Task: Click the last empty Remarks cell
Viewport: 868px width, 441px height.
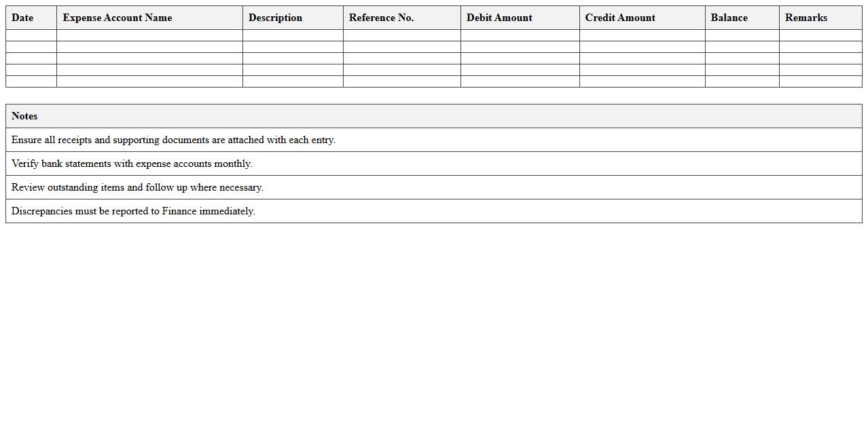Action: [820, 81]
